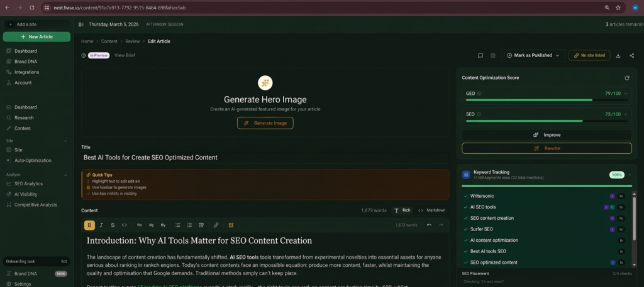Click the Generate Image button
644x287 pixels.
[265, 123]
